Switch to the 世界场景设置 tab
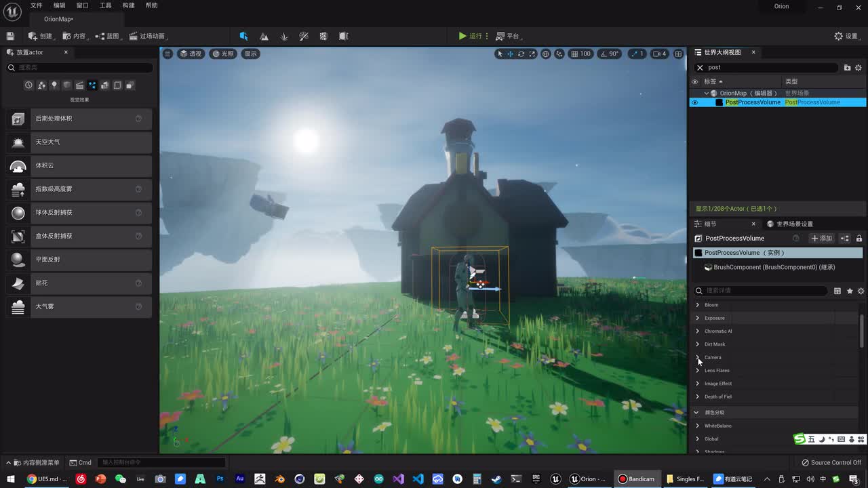The height and width of the screenshot is (488, 868). 789,224
